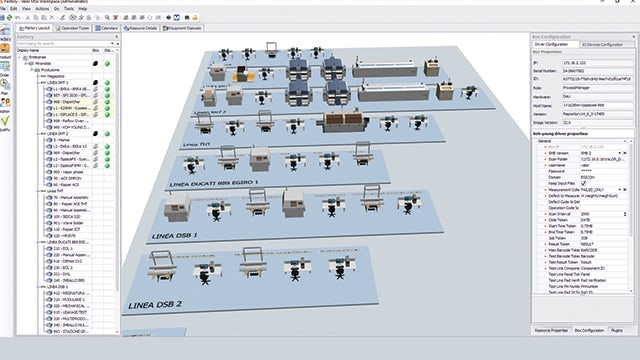
Task: Click the green Refresh toolbar icon
Action: [x=9, y=18]
